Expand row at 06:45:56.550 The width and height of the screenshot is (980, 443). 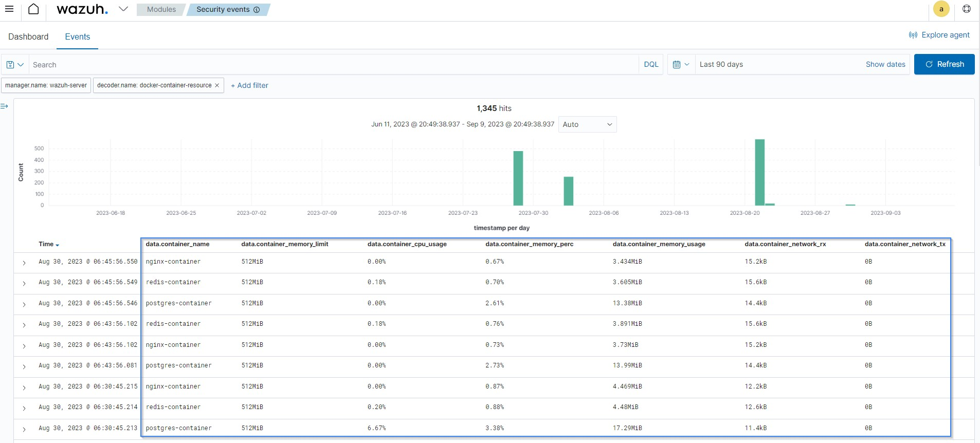24,263
